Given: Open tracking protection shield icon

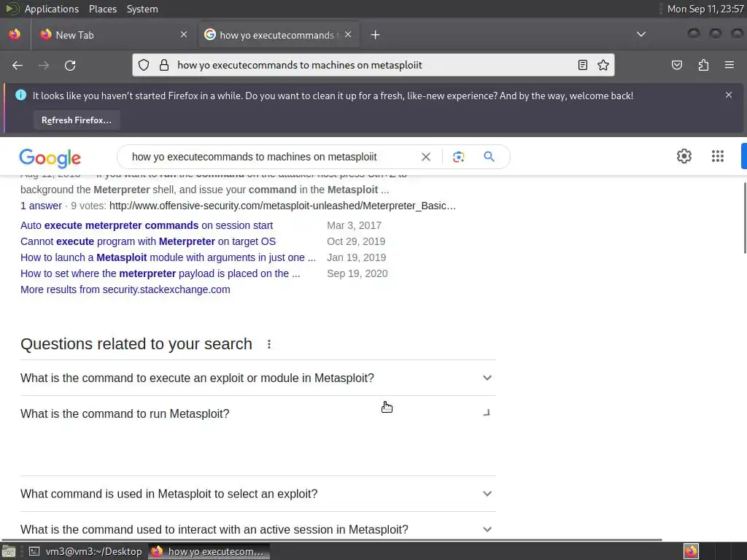Looking at the screenshot, I should tap(144, 65).
